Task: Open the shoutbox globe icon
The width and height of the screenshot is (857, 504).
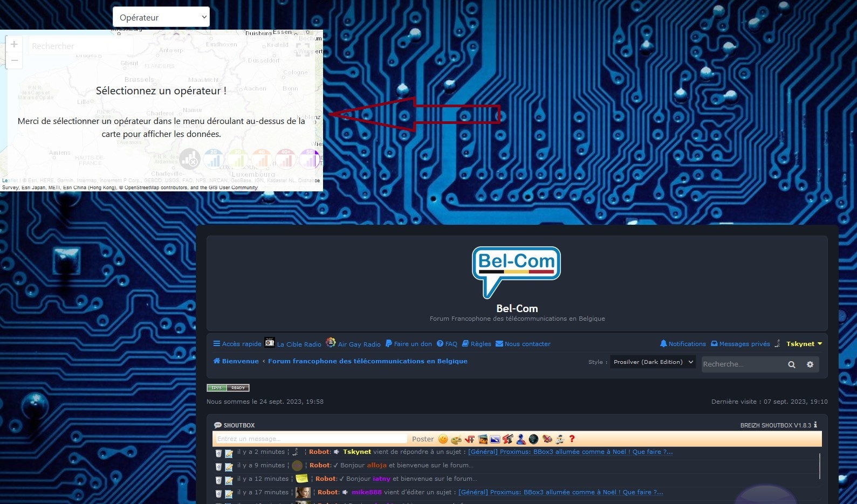Action: 533,439
